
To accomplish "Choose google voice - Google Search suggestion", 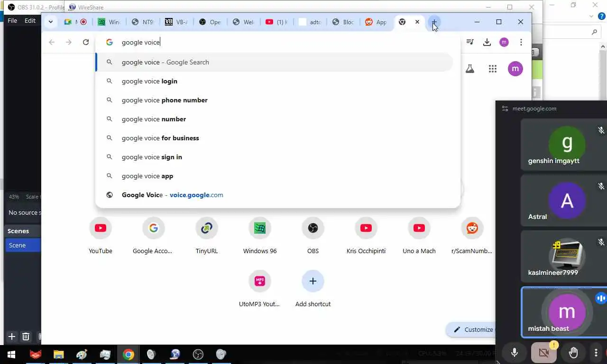I will 275,62.
